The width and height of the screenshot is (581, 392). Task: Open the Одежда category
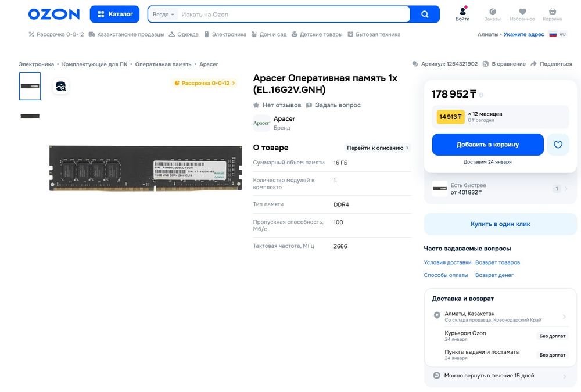(184, 34)
